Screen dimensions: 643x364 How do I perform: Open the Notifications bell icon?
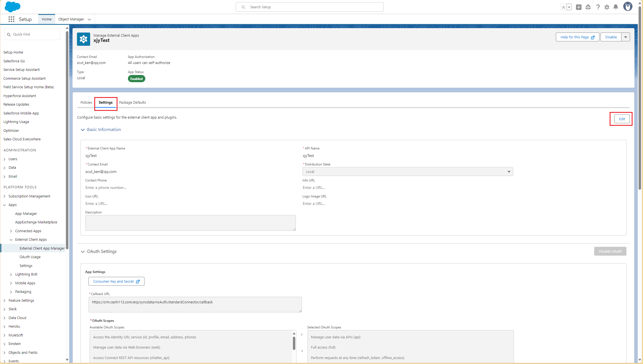coord(616,7)
